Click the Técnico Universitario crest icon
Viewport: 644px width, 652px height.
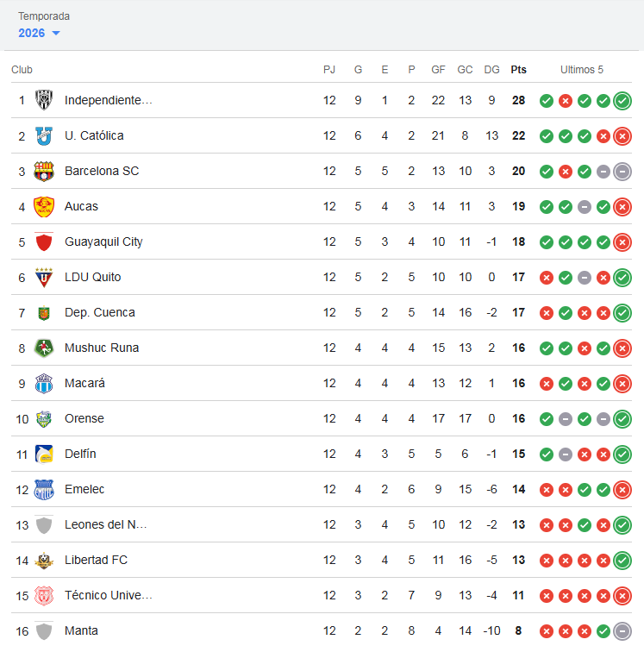[x=44, y=595]
